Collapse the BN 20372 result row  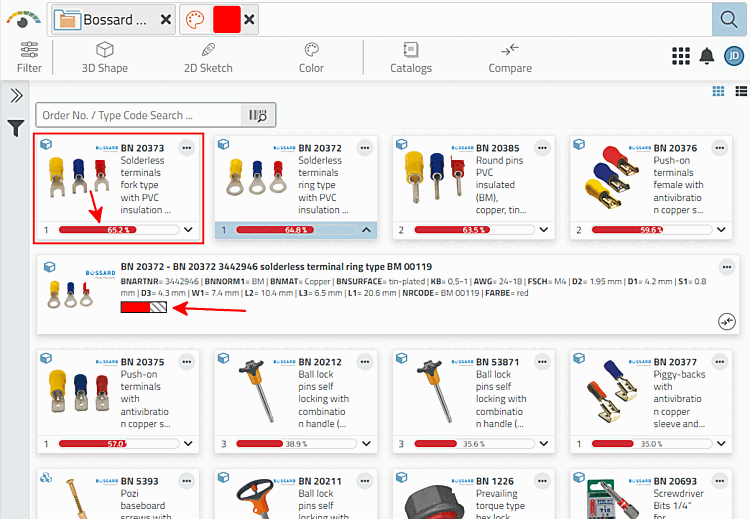[x=366, y=230]
